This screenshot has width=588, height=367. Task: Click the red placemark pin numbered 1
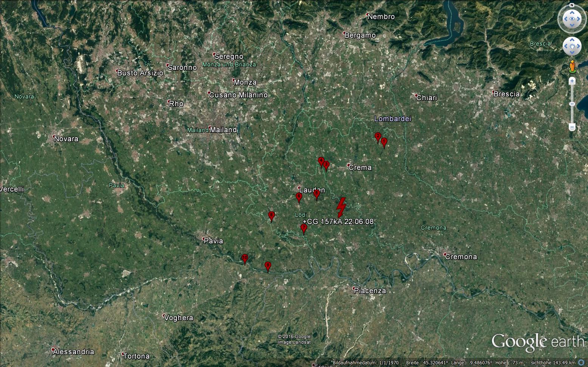(384, 143)
